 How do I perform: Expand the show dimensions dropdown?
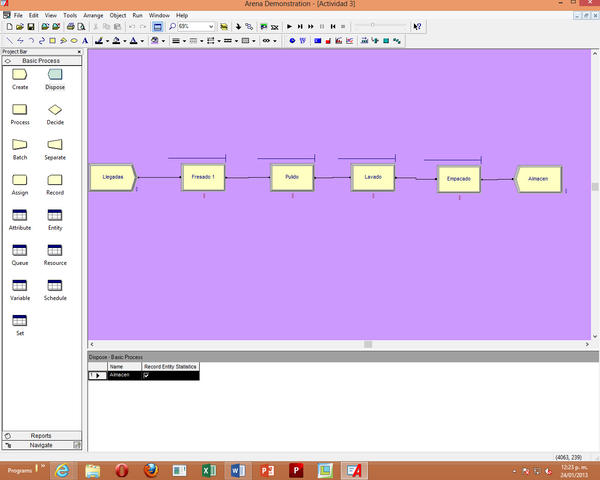275,41
